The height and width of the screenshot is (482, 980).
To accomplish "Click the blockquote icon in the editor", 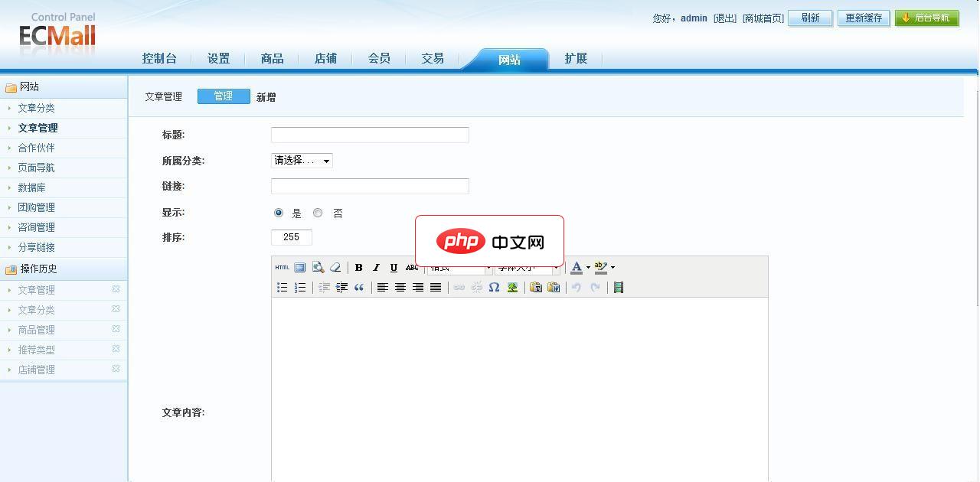I will coord(360,287).
